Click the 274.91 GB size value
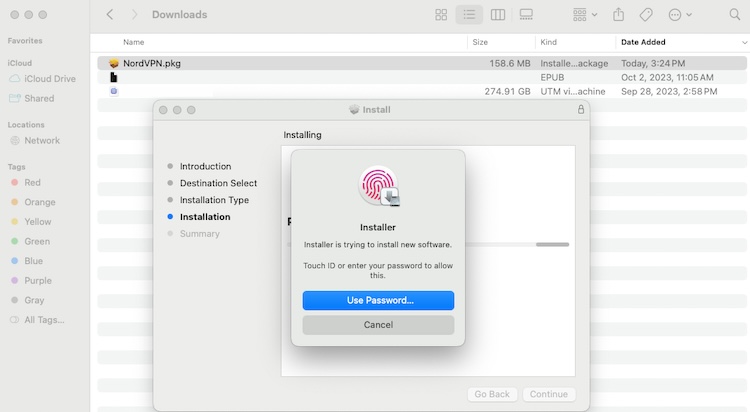The image size is (750, 412). [x=507, y=91]
